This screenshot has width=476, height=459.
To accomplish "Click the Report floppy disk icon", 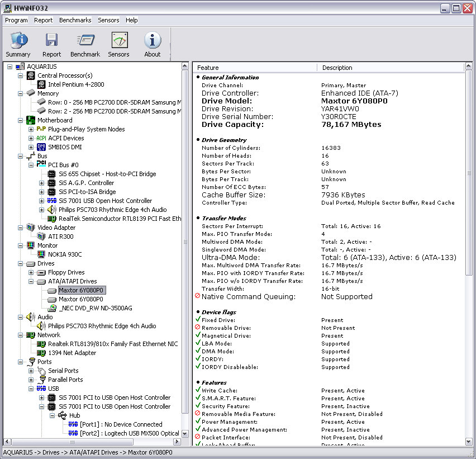I will 51,40.
